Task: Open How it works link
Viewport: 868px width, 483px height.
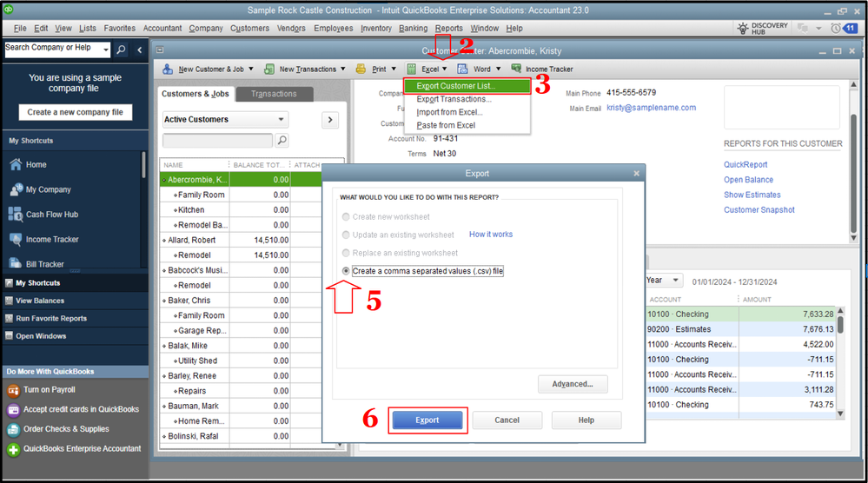Action: click(x=491, y=235)
